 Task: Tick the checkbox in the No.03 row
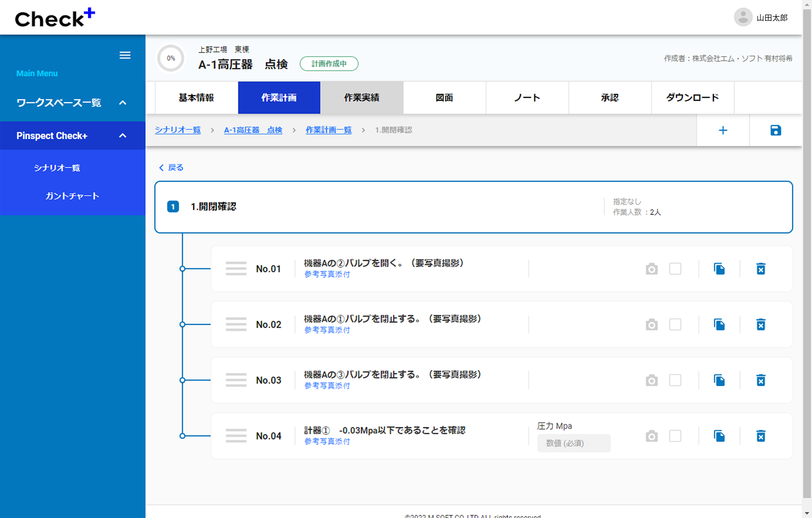pyautogui.click(x=675, y=380)
